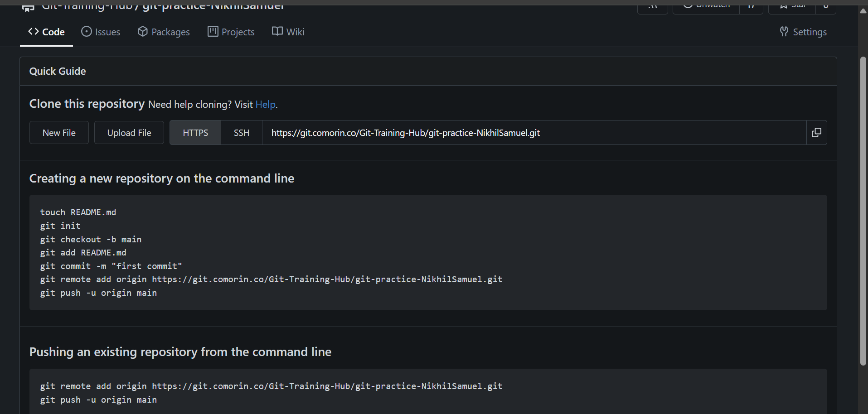Image resolution: width=868 pixels, height=414 pixels.
Task: Go to the Projects tab
Action: tap(238, 32)
